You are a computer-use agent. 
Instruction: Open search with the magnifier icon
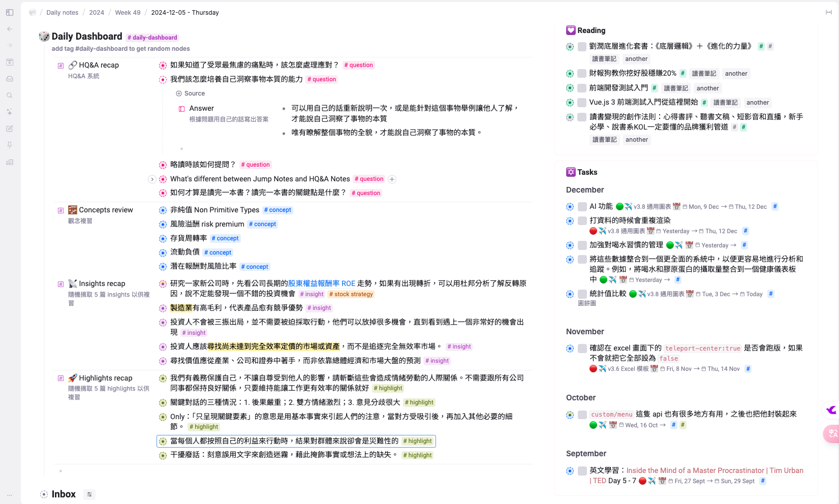coord(9,95)
